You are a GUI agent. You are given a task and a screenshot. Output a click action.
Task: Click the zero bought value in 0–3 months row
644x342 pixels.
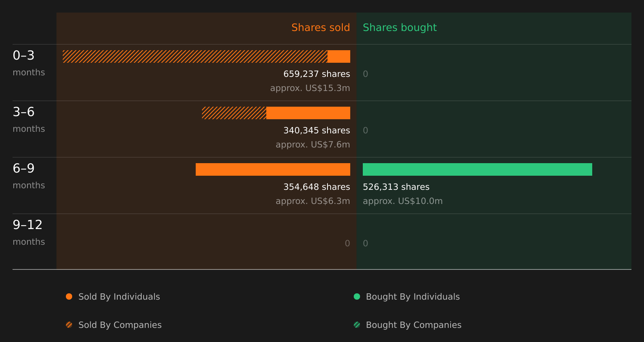coord(366,74)
